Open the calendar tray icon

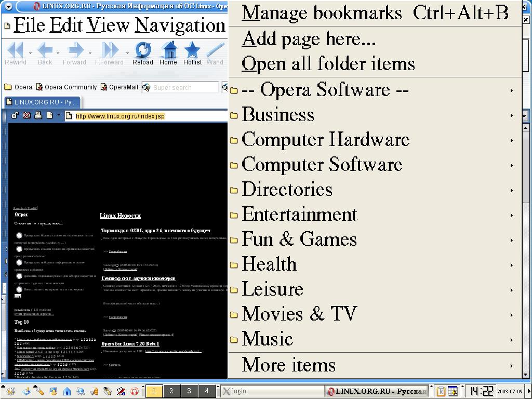[x=453, y=391]
